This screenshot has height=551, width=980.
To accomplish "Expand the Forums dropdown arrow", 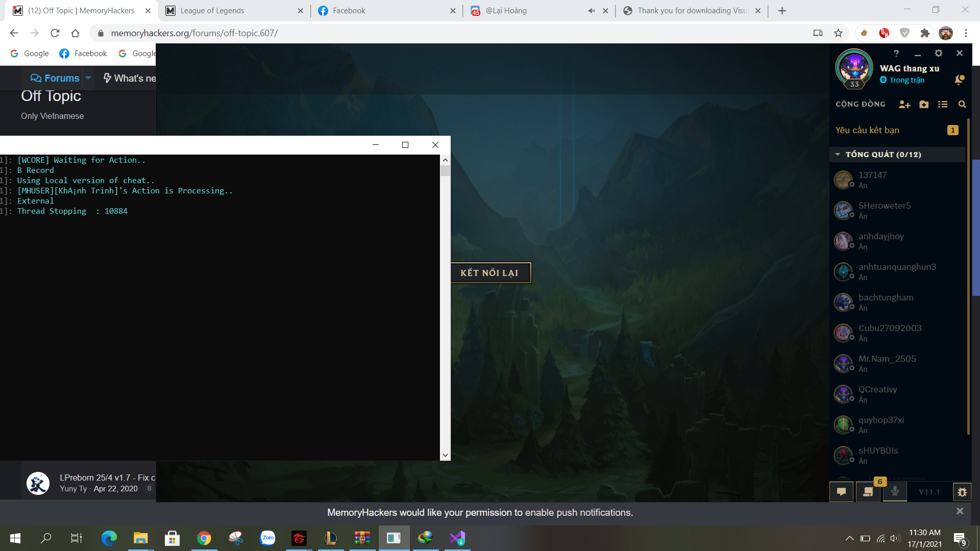I will 88,78.
